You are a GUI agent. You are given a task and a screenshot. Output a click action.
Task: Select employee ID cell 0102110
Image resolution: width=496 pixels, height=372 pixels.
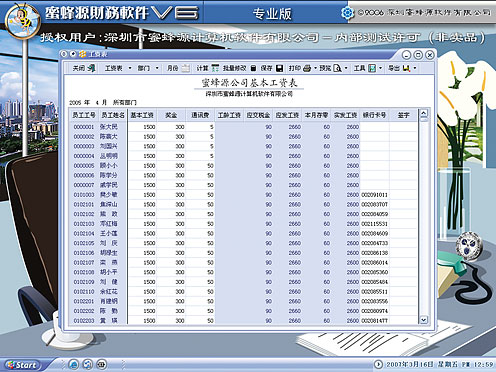pos(84,292)
